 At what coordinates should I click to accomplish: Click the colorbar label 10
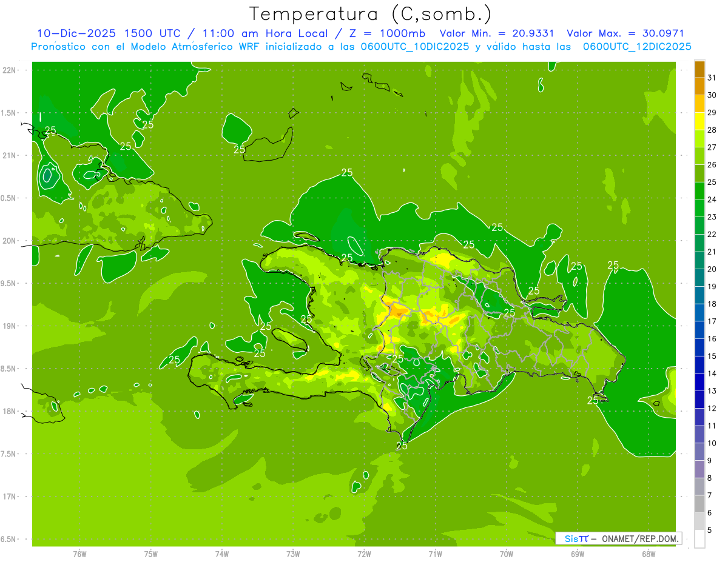tap(712, 443)
